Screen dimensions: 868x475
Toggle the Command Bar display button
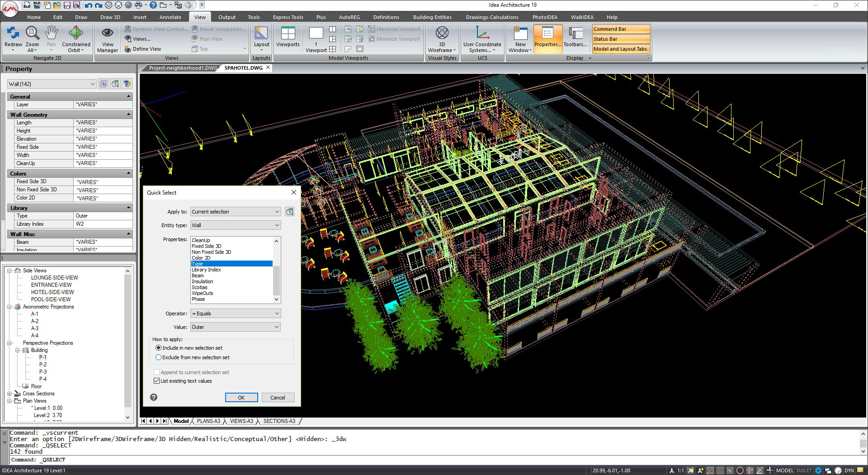[x=621, y=29]
